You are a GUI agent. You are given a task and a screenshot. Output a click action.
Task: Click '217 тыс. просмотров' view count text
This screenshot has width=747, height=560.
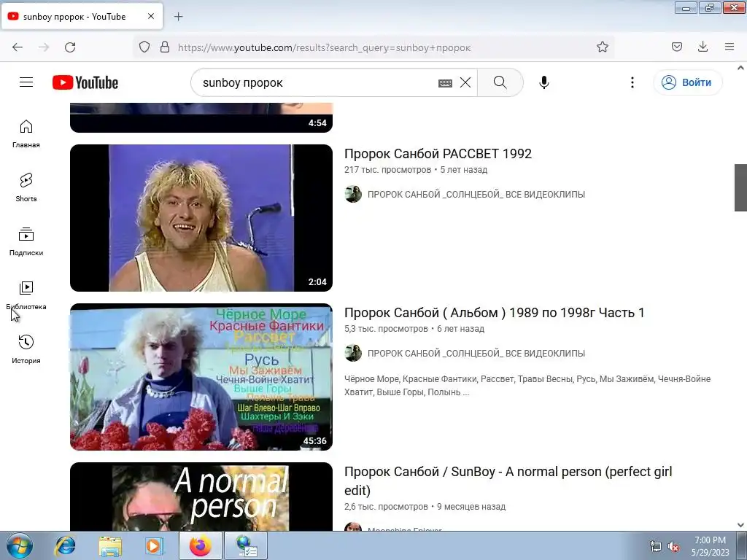click(387, 169)
